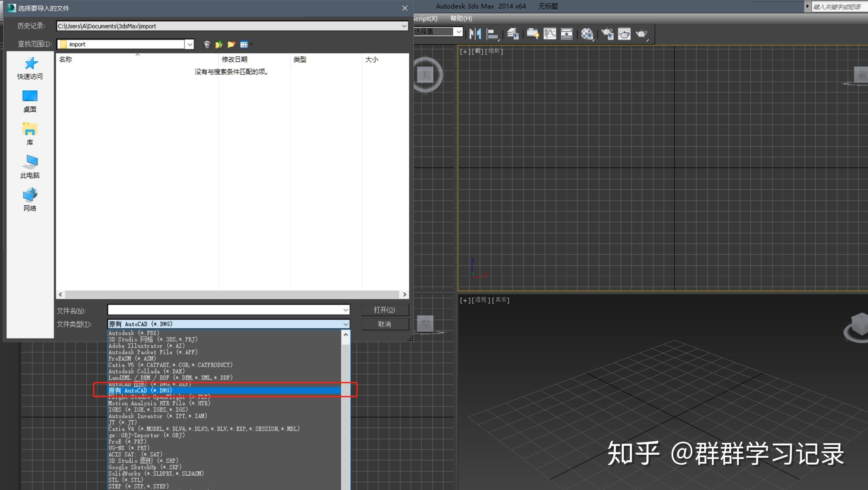
Task: Go back to last folder visited
Action: (207, 44)
